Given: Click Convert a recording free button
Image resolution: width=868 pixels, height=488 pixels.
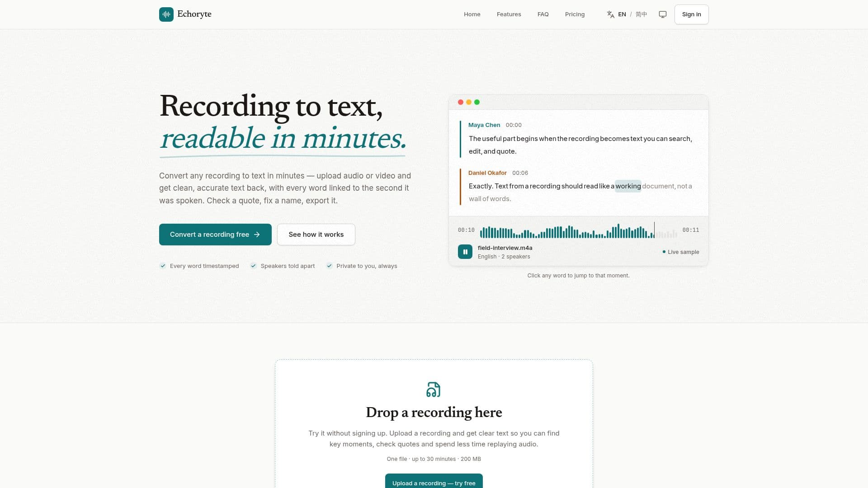Looking at the screenshot, I should (x=215, y=235).
